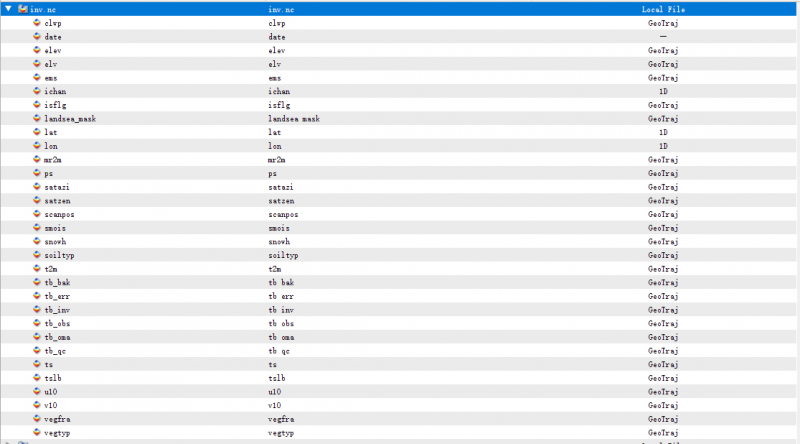Select the ichan variable

pos(55,91)
